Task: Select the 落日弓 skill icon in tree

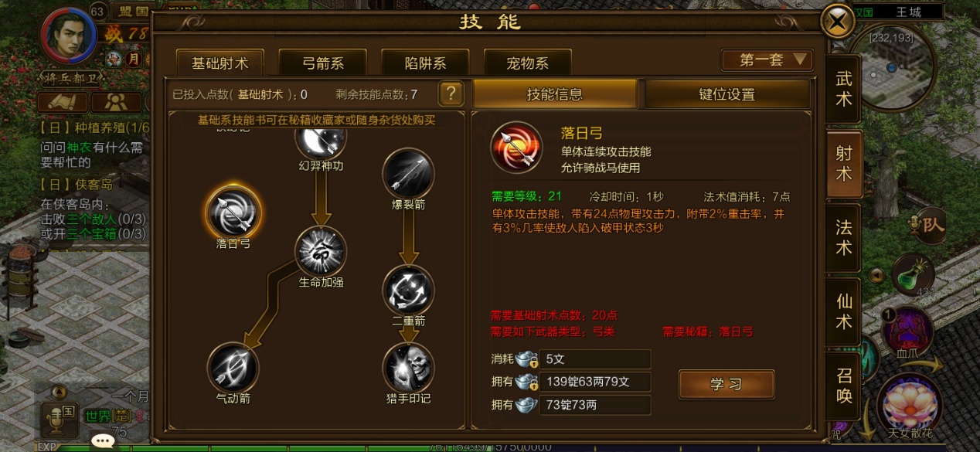Action: [x=233, y=212]
